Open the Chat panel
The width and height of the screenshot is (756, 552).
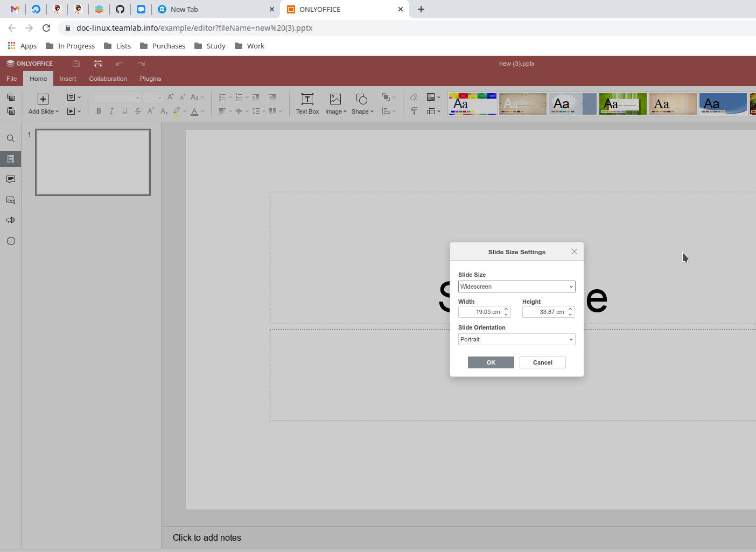[x=10, y=200]
